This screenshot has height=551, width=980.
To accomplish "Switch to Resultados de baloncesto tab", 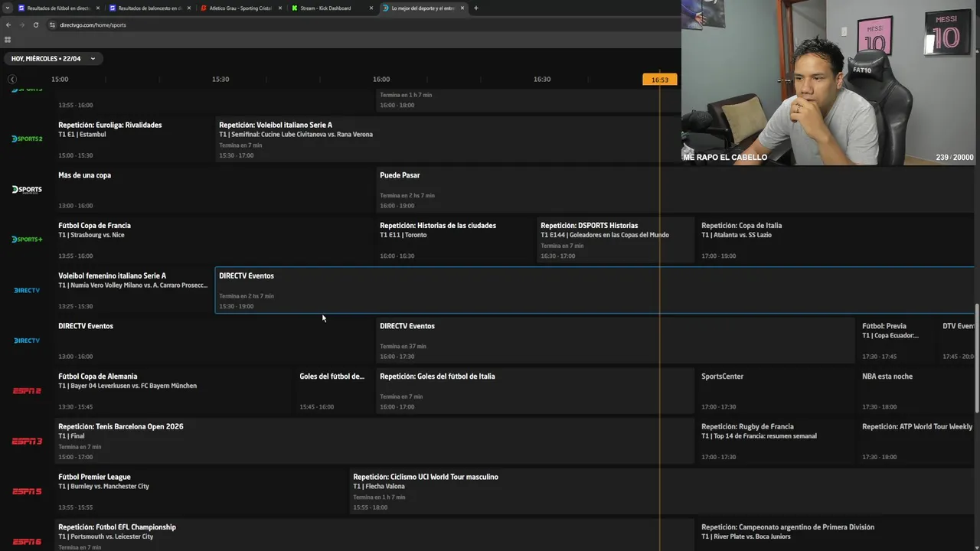I will [x=150, y=8].
